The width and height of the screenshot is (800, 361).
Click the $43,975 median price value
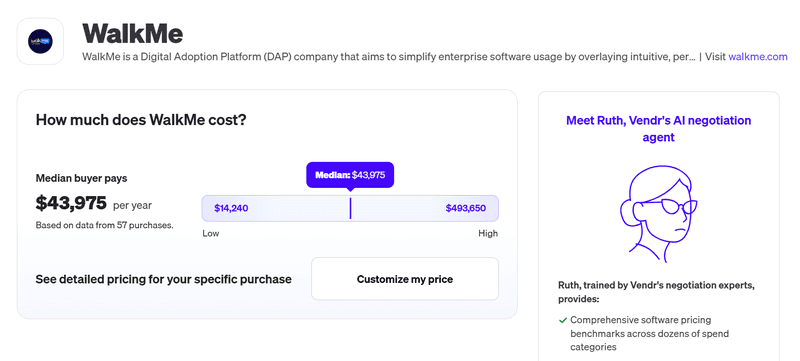(71, 203)
